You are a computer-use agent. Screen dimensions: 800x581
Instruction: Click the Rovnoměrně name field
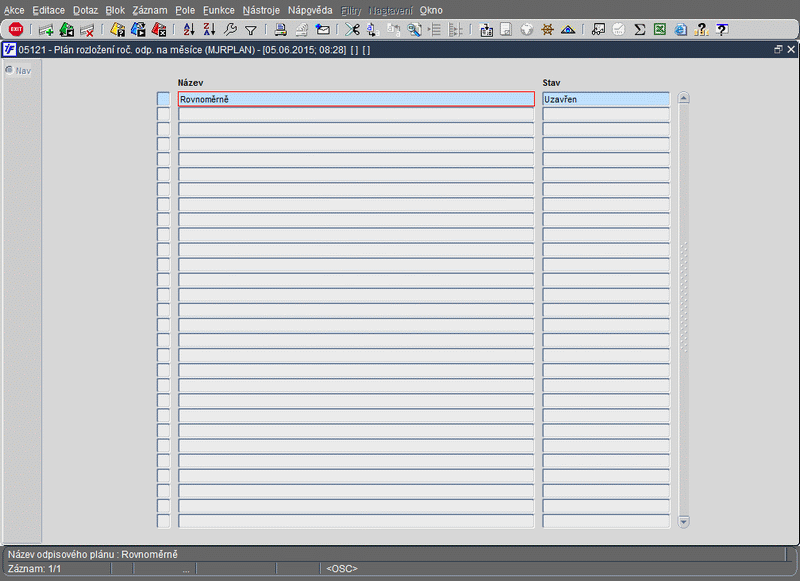pos(356,99)
